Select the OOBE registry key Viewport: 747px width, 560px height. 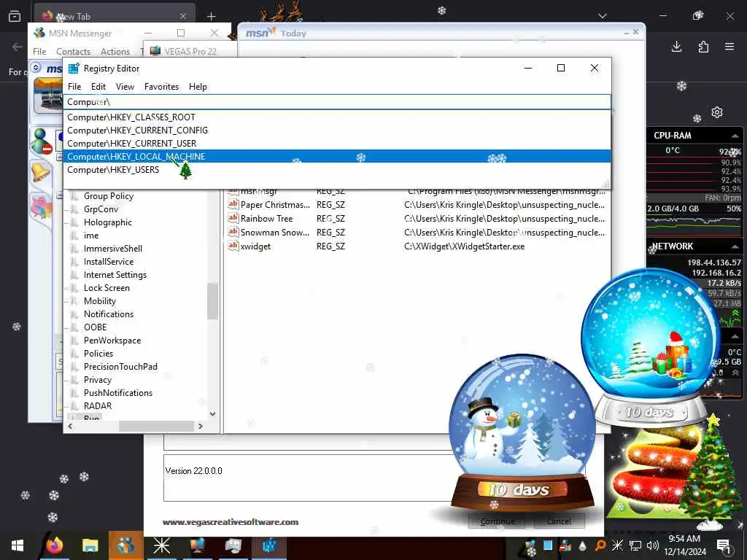coord(96,327)
